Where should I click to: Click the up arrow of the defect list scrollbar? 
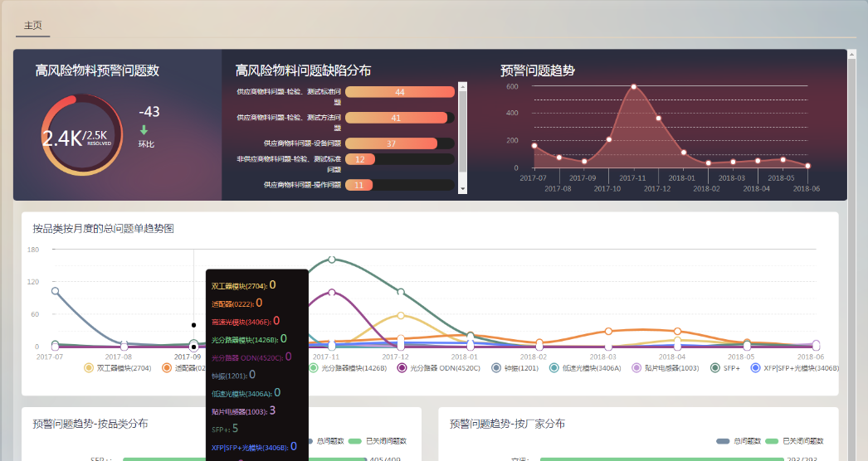[462, 85]
